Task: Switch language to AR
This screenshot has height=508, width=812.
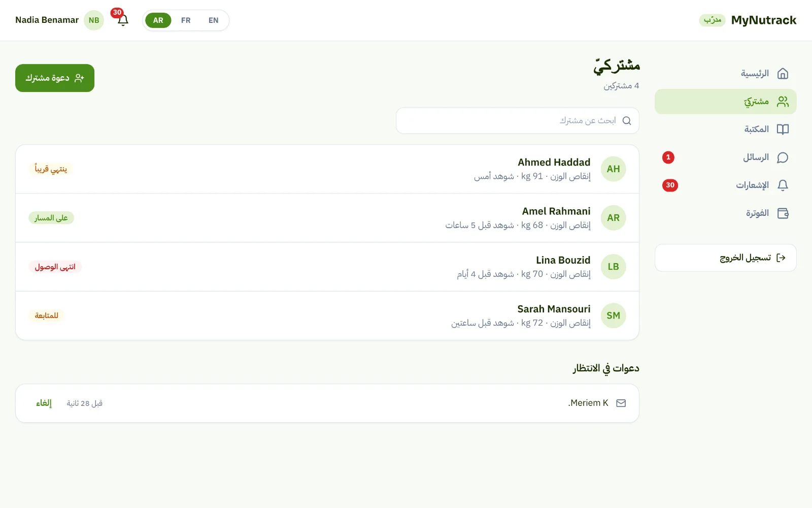Action: click(158, 20)
